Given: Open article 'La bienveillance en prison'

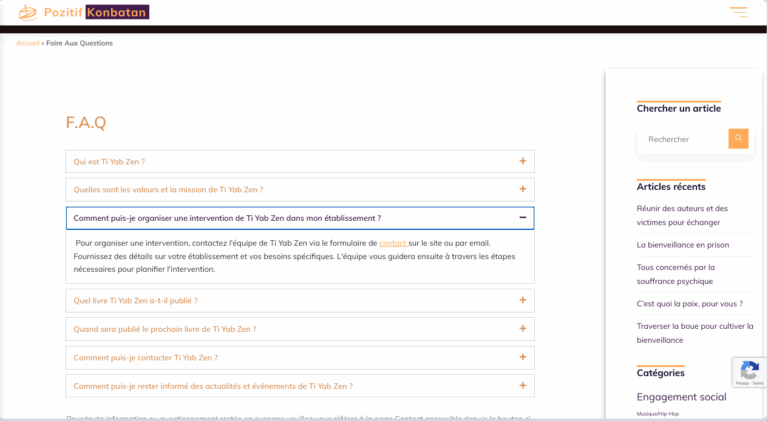Looking at the screenshot, I should pos(683,245).
